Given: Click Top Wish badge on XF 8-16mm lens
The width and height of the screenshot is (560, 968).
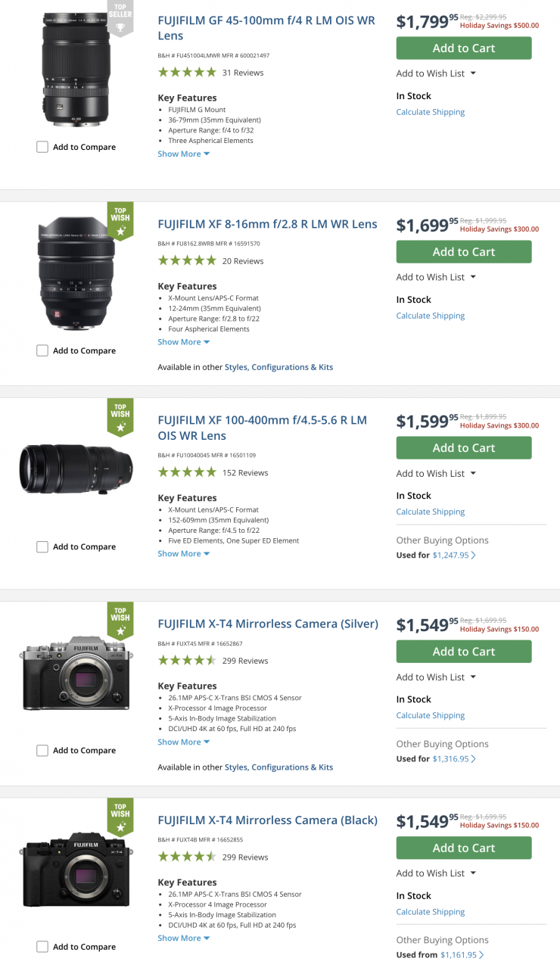Looking at the screenshot, I should (120, 219).
